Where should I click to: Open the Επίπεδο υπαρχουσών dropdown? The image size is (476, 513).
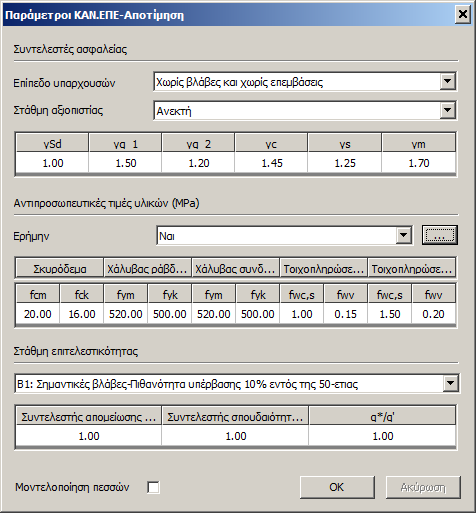305,81
